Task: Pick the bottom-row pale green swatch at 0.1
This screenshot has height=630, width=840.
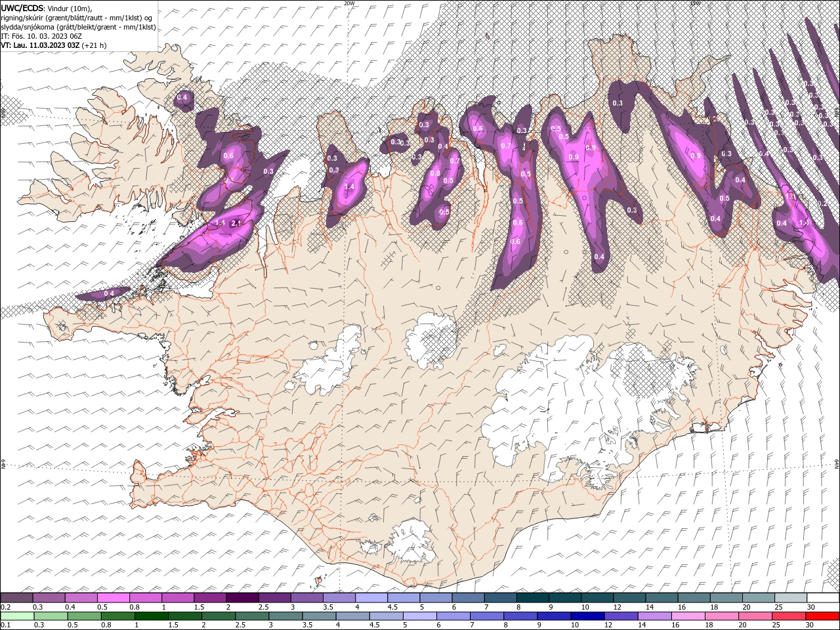Action: [x=17, y=616]
